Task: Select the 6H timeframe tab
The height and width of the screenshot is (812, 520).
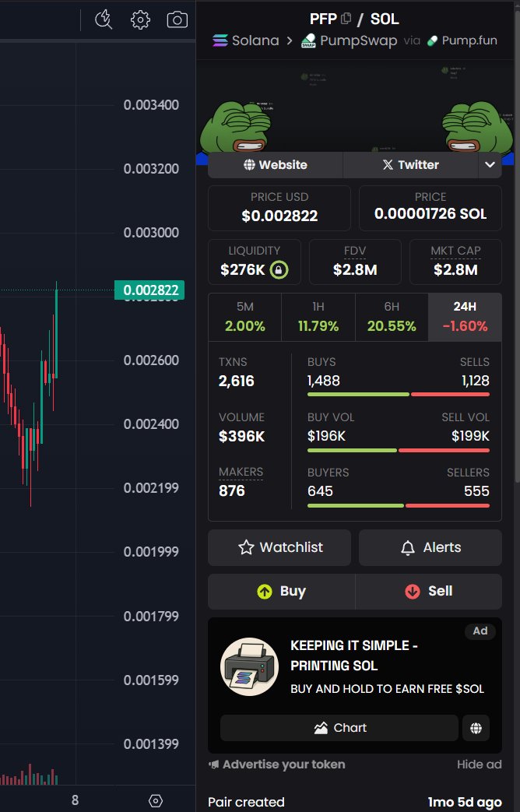Action: click(x=392, y=317)
